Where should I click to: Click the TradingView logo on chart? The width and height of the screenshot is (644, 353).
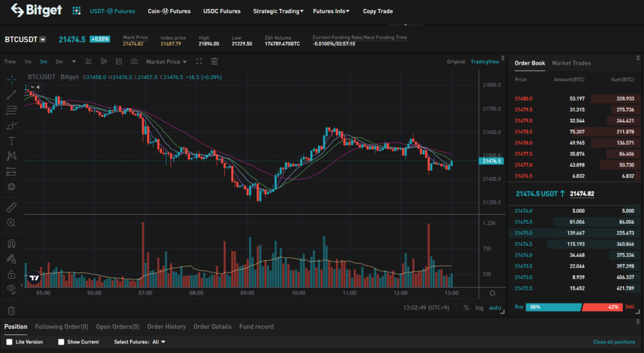click(34, 278)
